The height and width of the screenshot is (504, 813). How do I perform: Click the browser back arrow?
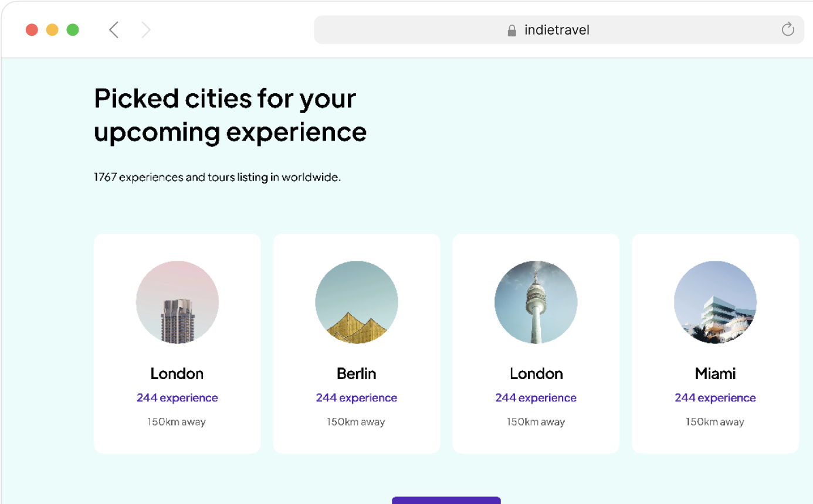(114, 30)
